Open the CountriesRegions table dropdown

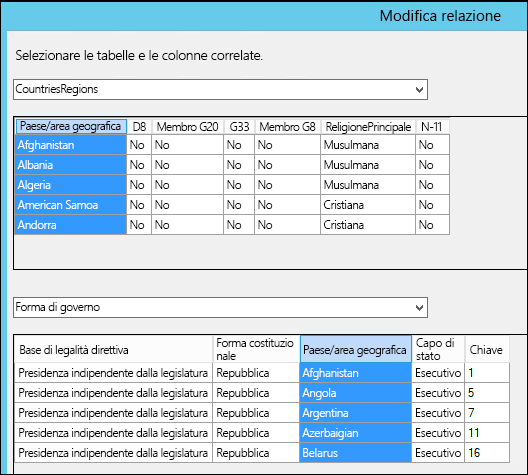pyautogui.click(x=221, y=90)
